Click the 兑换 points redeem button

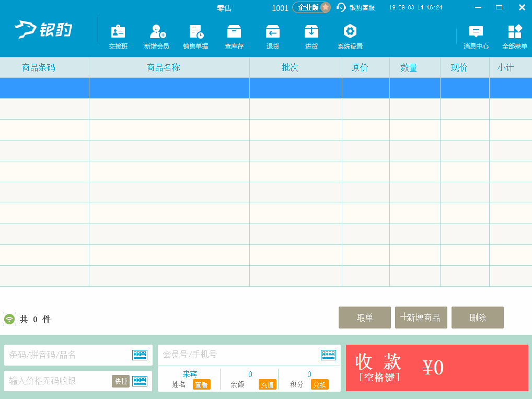320,385
